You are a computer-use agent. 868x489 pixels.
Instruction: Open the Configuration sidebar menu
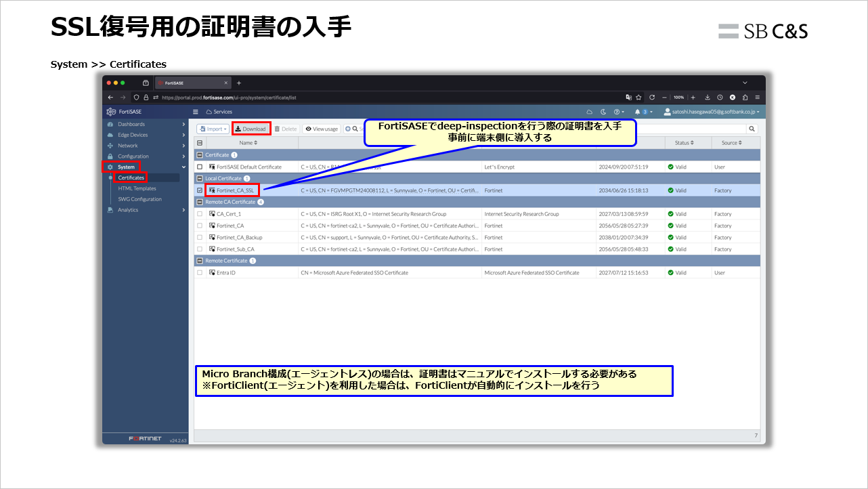146,156
